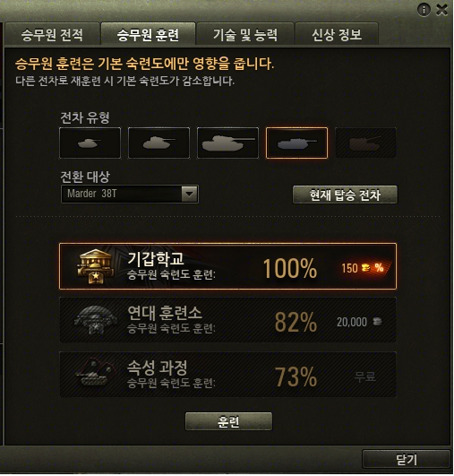The image size is (454, 476).
Task: Select the medium tank vehicle type icon
Action: pyautogui.click(x=158, y=143)
